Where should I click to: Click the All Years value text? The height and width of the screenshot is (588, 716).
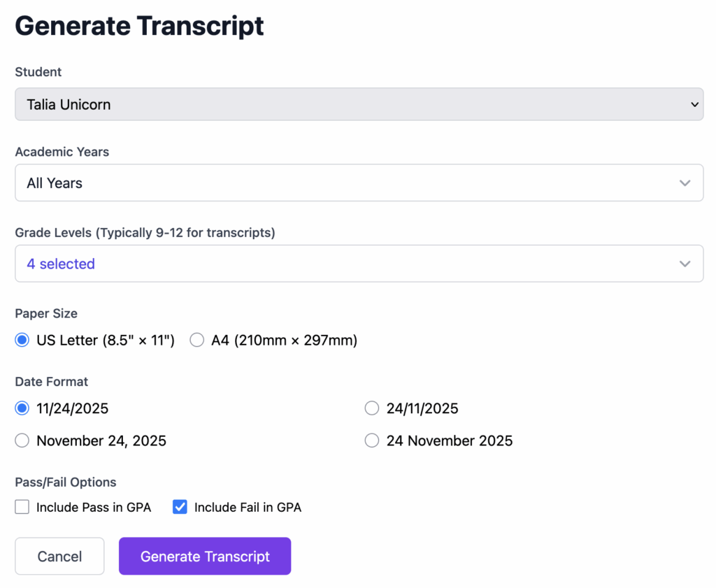click(x=55, y=183)
